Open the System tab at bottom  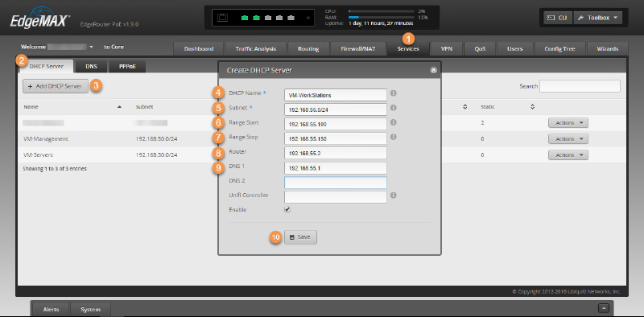(x=90, y=309)
